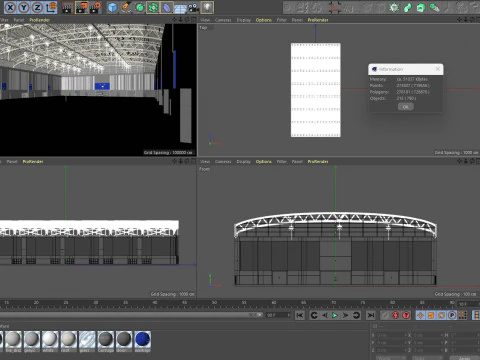Select the blue Cube primitive tool
The height and width of the screenshot is (360, 480).
coord(113,7)
